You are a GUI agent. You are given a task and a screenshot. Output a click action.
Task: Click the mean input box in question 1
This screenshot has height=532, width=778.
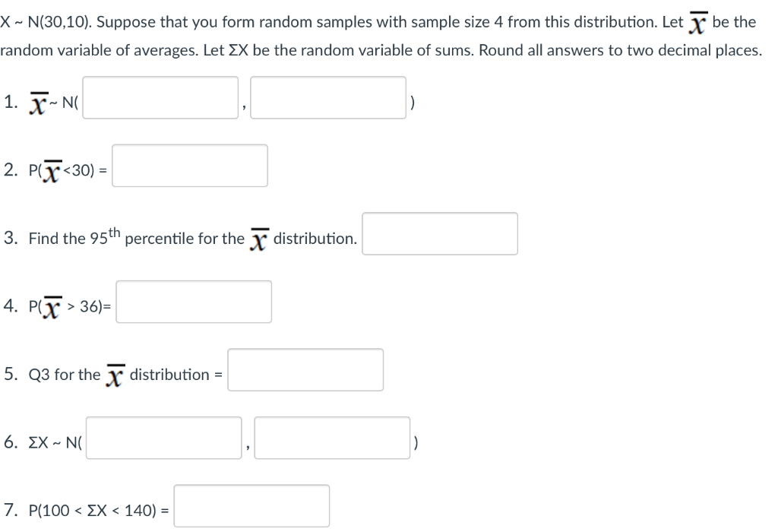160,98
